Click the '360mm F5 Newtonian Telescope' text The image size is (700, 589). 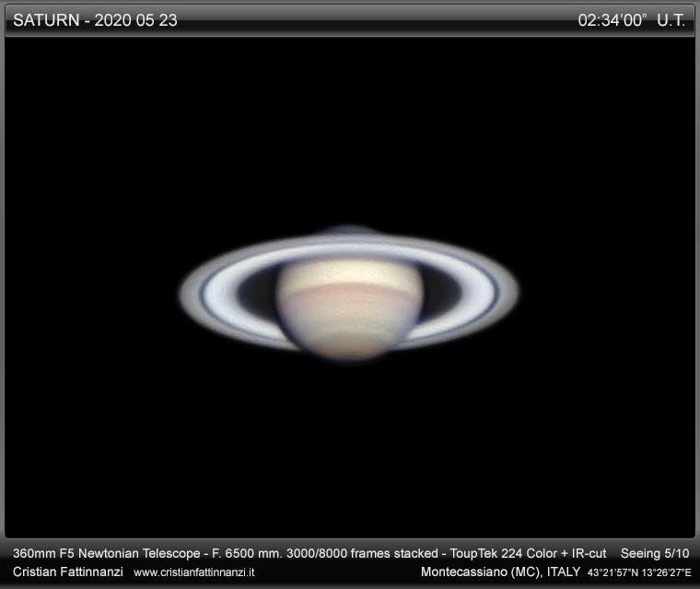pos(106,553)
